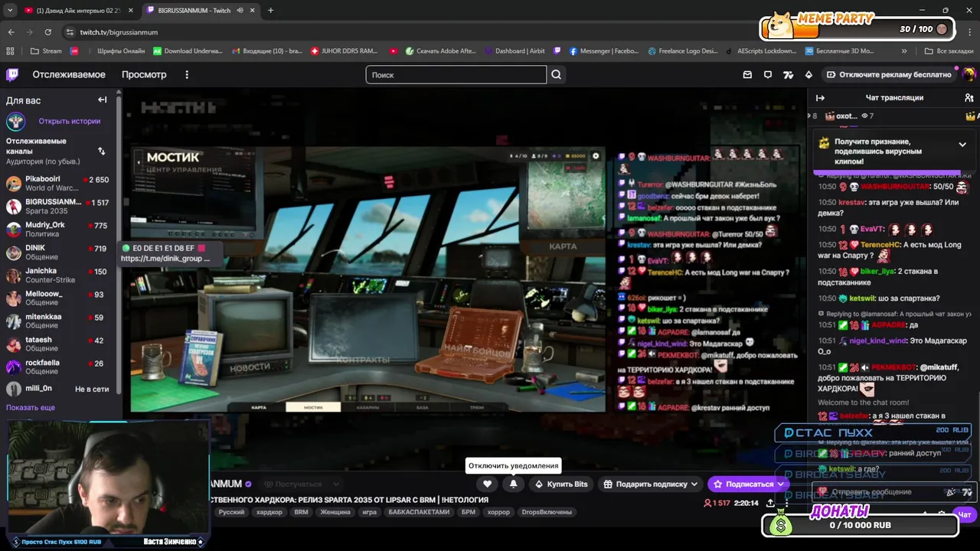Screen dimensions: 980x551
Task: Click Подписаться subscribe dropdown button
Action: click(749, 484)
